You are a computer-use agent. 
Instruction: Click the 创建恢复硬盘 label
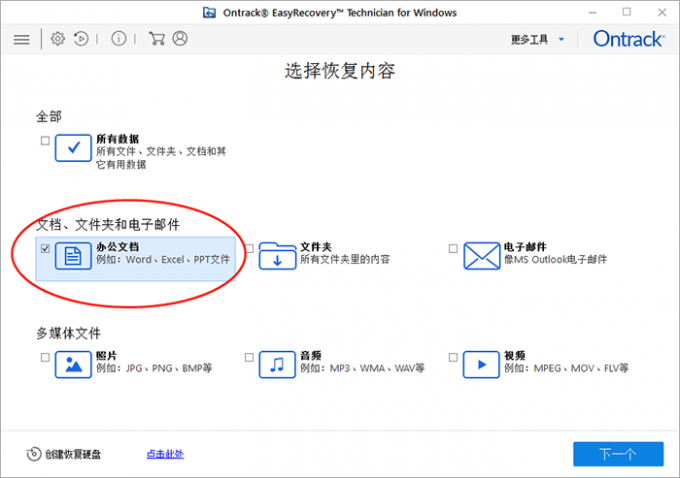[73, 454]
